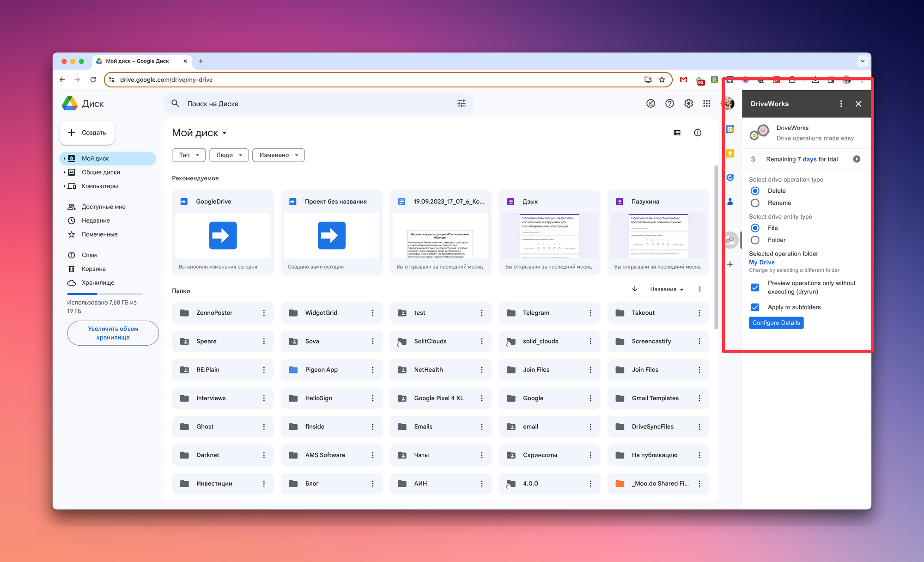Open the Тип filter dropdown

[x=188, y=155]
